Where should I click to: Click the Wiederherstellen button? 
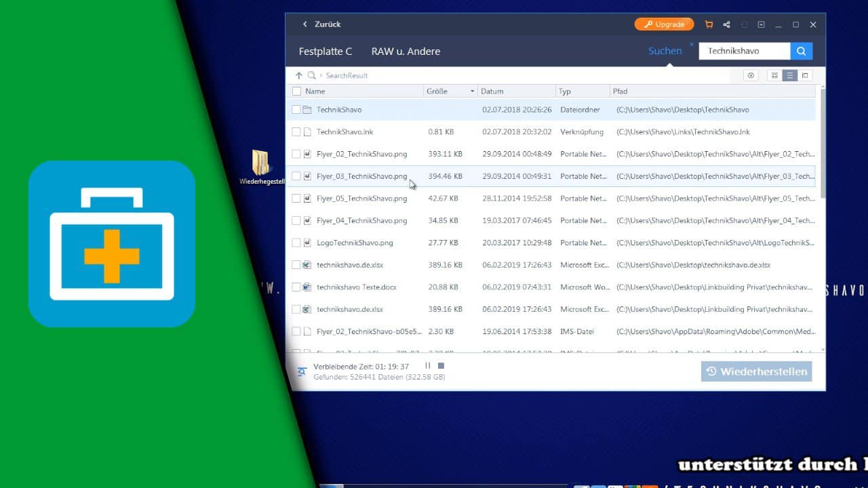click(757, 371)
